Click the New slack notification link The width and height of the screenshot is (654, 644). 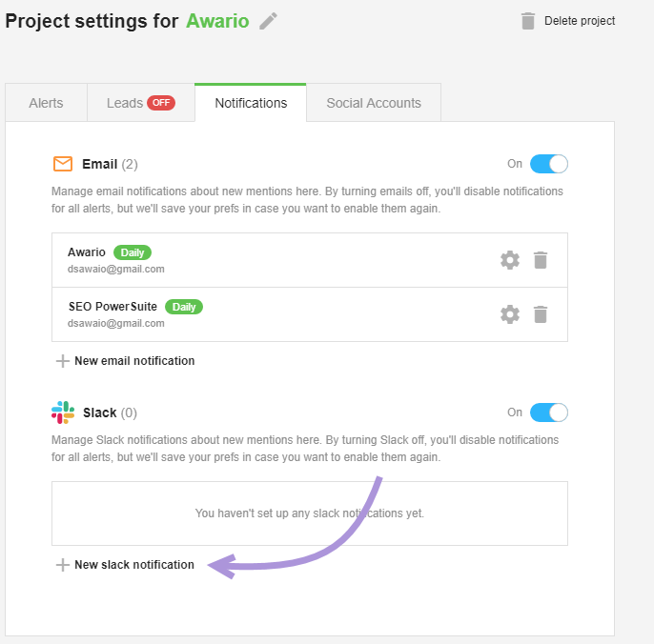click(x=134, y=565)
